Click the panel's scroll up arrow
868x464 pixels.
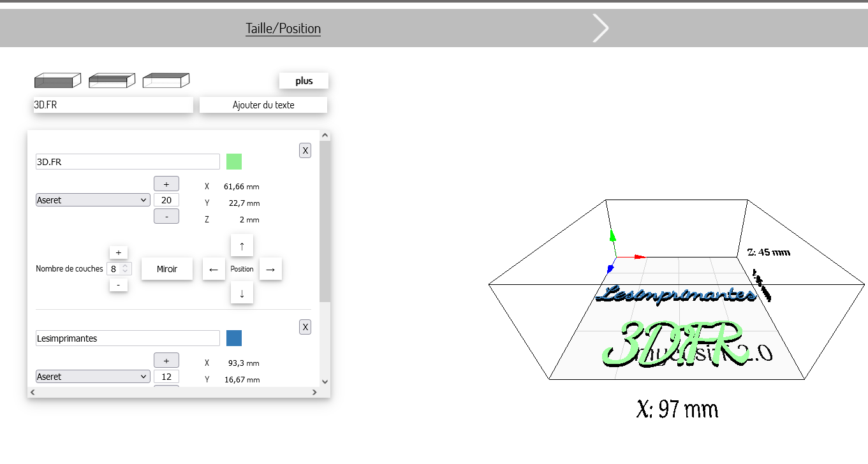coord(325,136)
